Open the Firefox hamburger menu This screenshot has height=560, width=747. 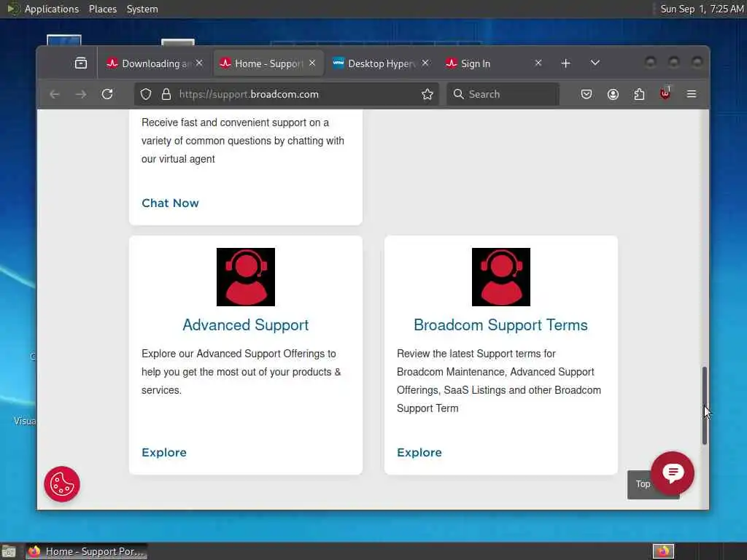[692, 94]
